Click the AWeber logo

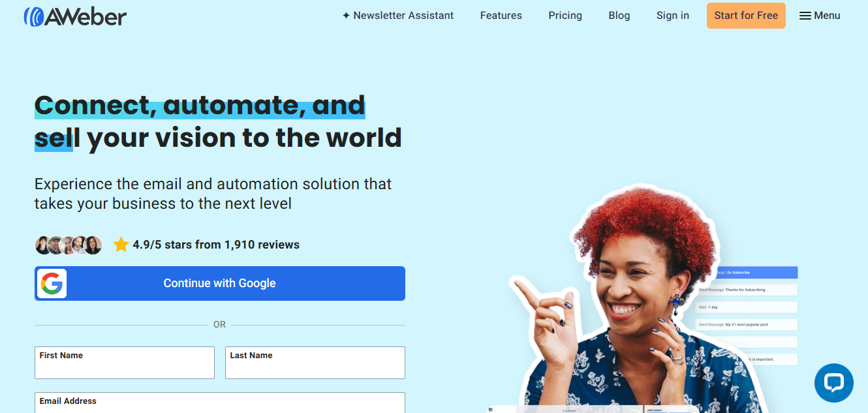click(x=75, y=16)
